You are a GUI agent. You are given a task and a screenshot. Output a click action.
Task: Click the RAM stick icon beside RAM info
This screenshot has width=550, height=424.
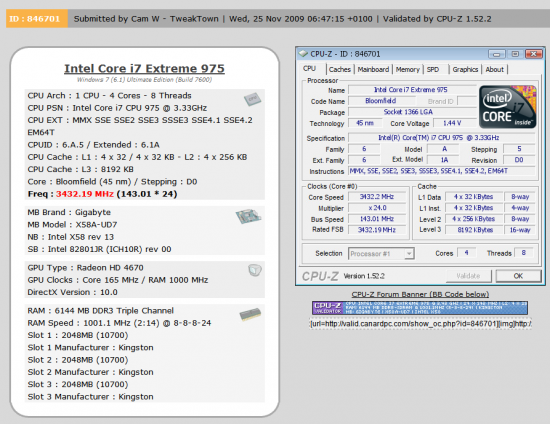pos(250,314)
